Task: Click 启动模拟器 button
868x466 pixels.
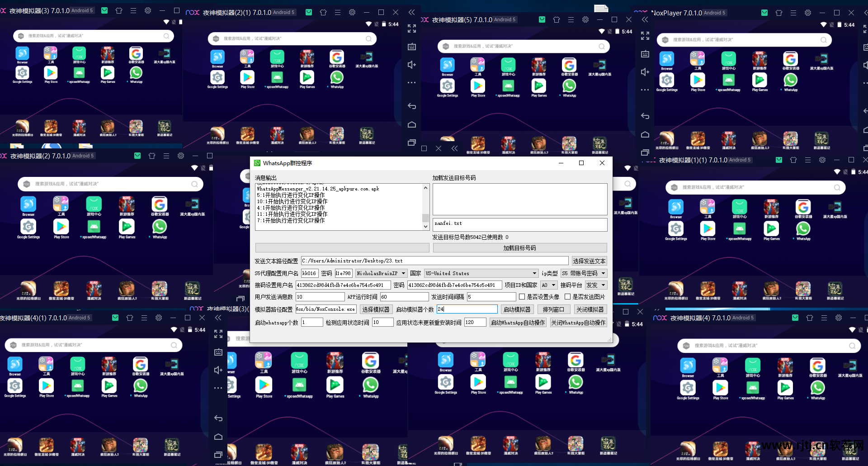Action: (517, 309)
